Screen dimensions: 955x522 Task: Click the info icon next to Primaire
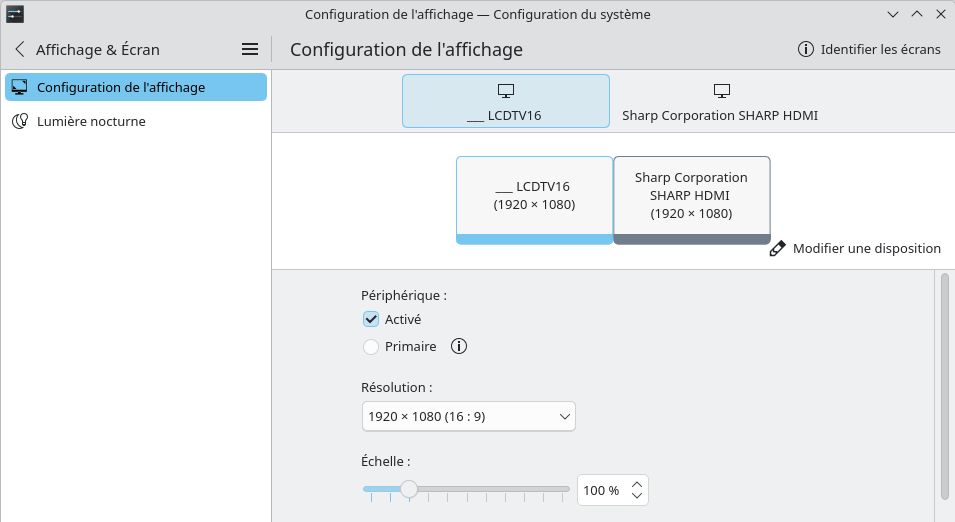tap(459, 347)
